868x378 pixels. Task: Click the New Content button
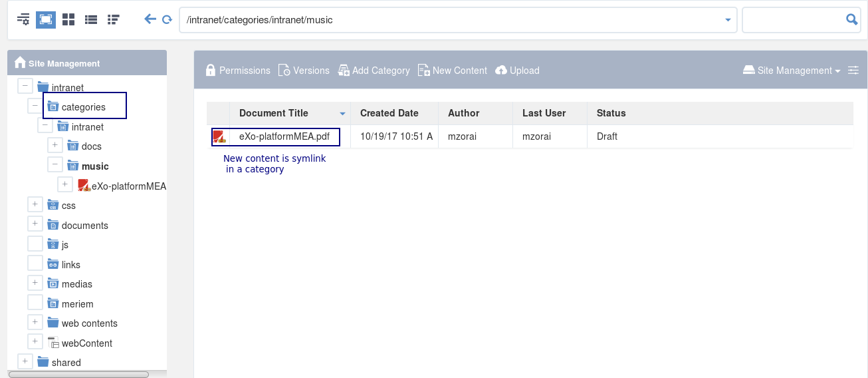coord(453,71)
